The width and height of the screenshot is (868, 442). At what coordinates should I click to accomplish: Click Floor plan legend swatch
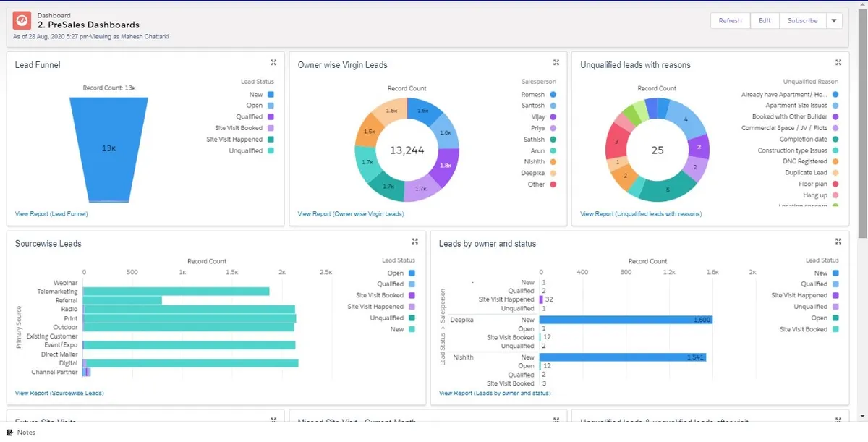tap(835, 184)
